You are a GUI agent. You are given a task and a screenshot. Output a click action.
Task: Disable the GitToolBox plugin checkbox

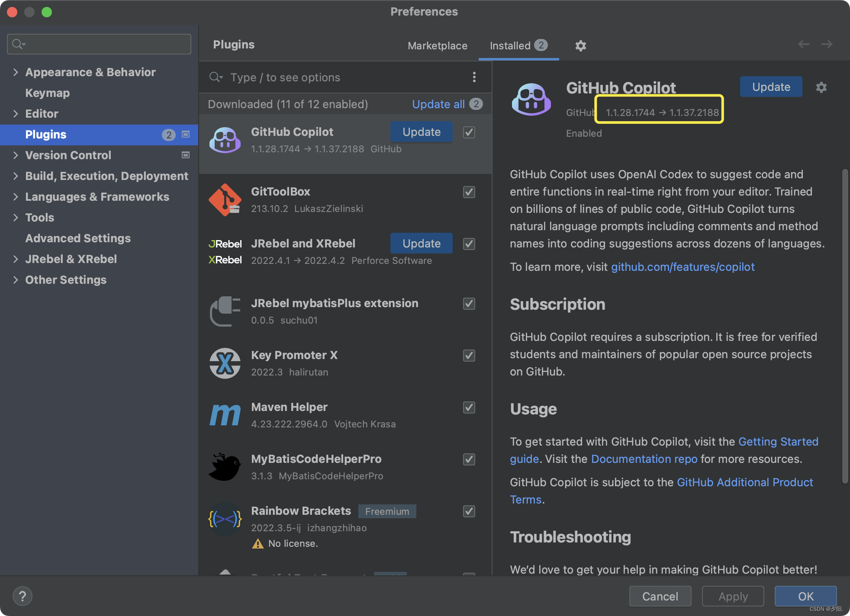pos(469,192)
